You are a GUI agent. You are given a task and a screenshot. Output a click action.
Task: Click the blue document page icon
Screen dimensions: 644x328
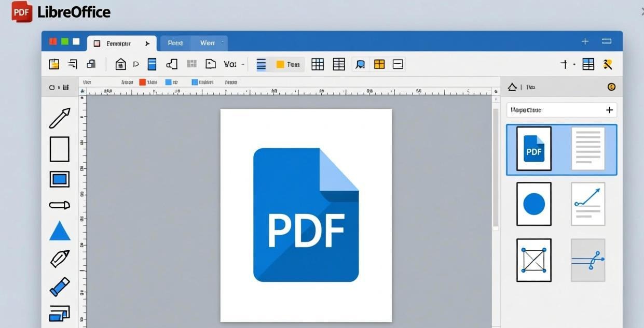pos(152,64)
